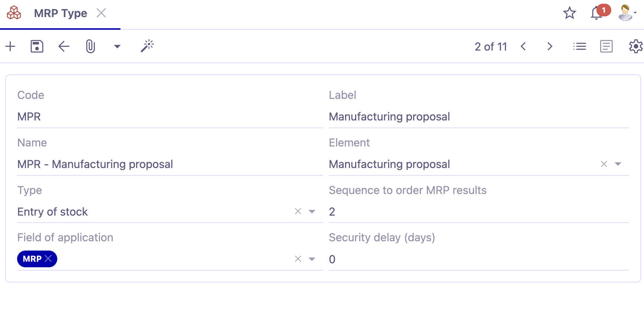Remove the MRP tag from Field of application
The image size is (644, 313).
point(48,258)
